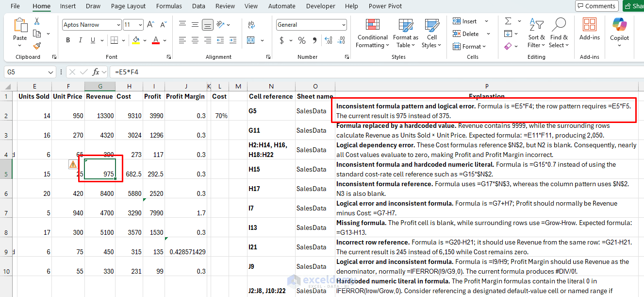Open Fill Color dropdown arrow
Image resolution: width=644 pixels, height=297 pixels.
point(145,40)
